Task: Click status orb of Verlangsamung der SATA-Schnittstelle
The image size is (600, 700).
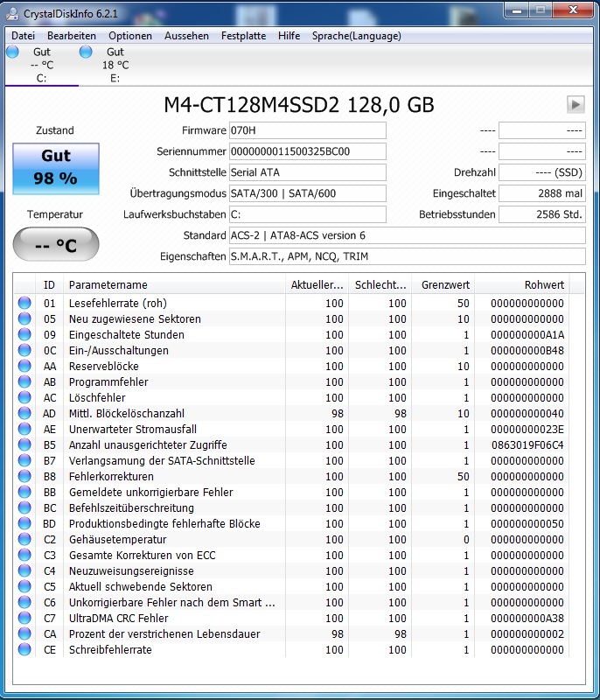Action: (24, 460)
